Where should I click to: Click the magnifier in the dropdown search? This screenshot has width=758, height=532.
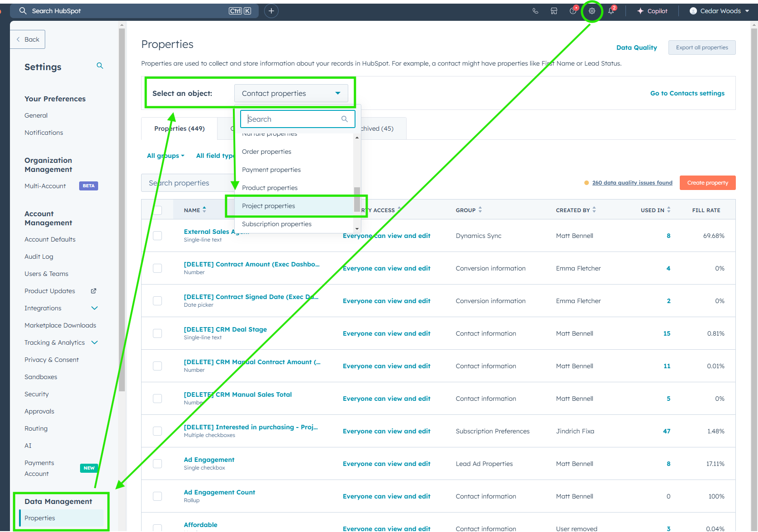click(x=345, y=119)
